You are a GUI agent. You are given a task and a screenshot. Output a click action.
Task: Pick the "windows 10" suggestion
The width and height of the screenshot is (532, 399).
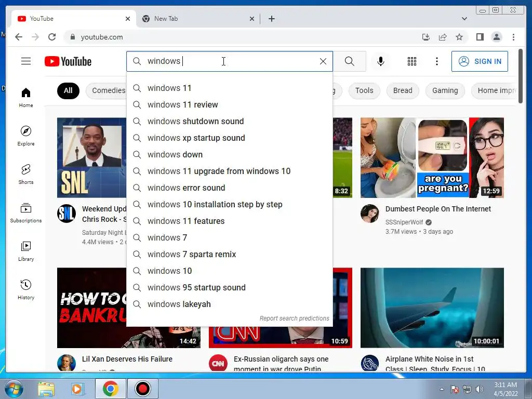pos(230,271)
